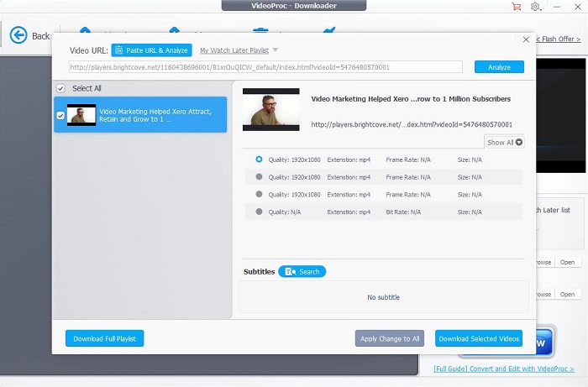Image resolution: width=588 pixels, height=387 pixels.
Task: Open the settings gear icon
Action: coord(536,7)
